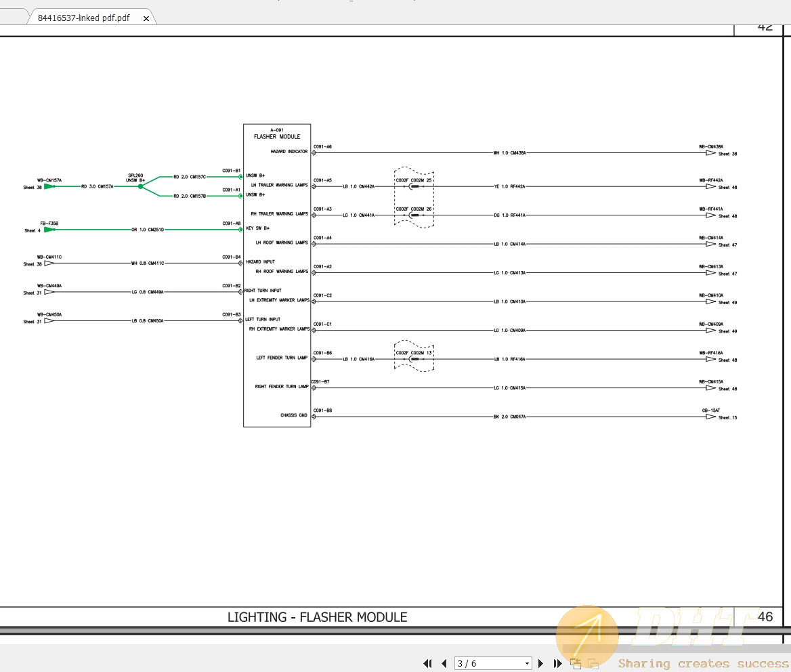The image size is (791, 672).
Task: Follow the WB-CM157A green arrow link to Sheet 38
Action: [x=50, y=186]
